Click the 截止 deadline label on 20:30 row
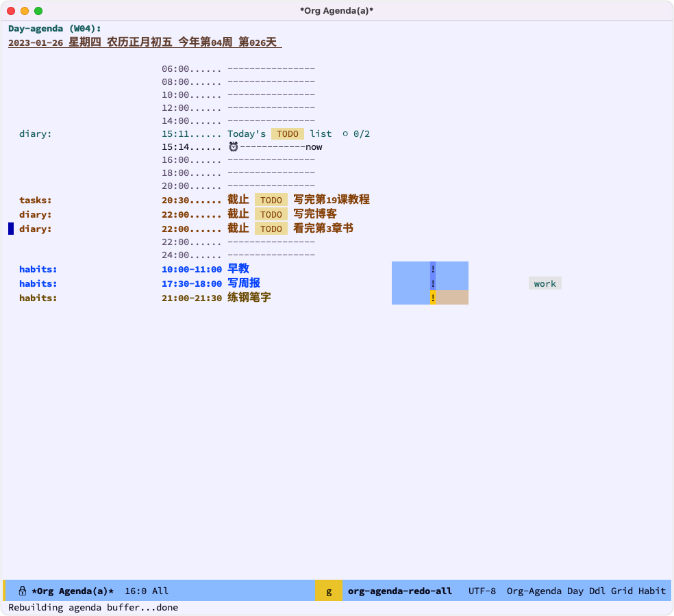Screen dimensions: 674x616 [238, 200]
